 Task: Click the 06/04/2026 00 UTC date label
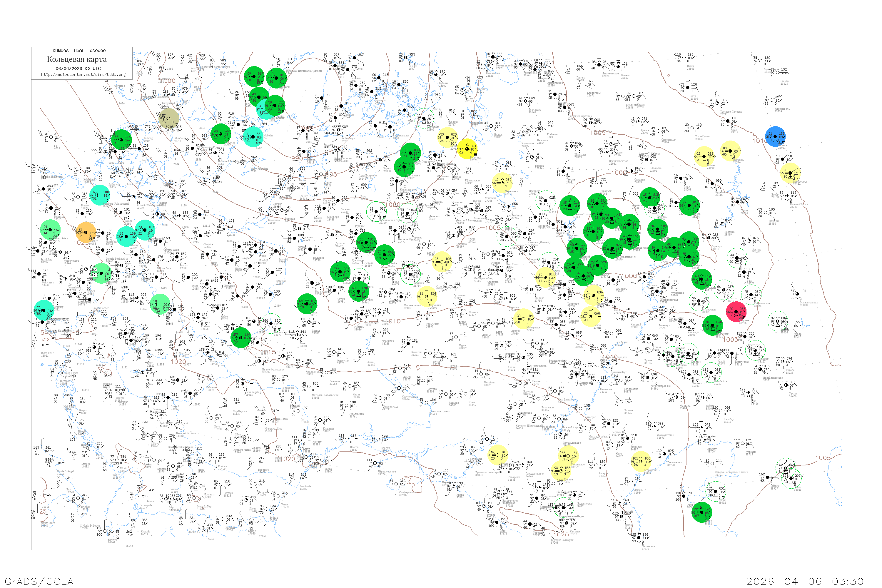point(78,69)
